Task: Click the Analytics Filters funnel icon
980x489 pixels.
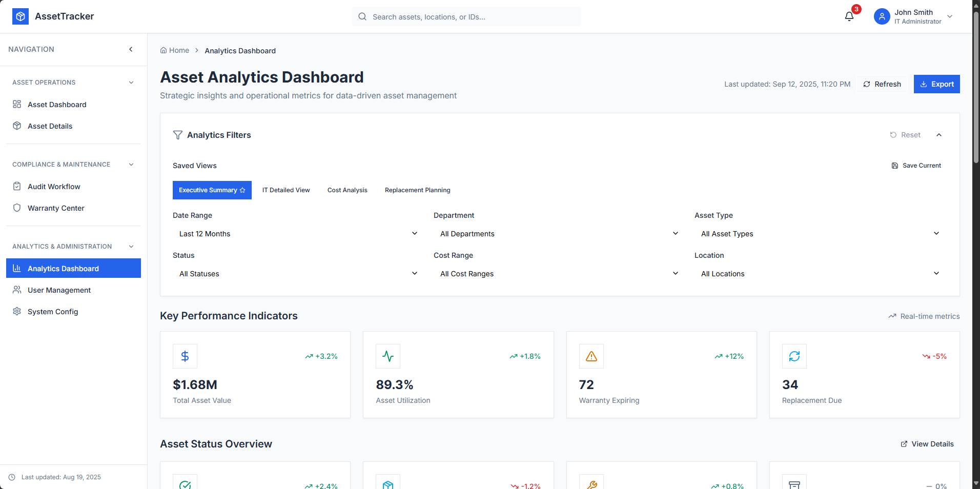Action: click(178, 135)
